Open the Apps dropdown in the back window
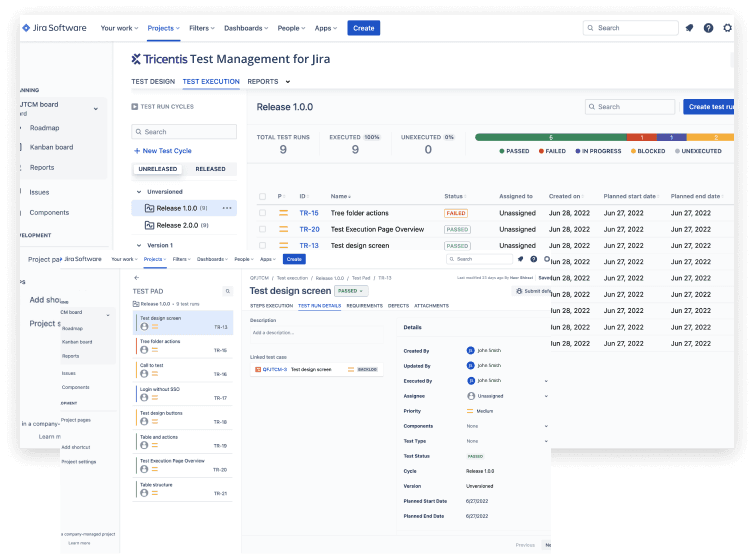754x554 pixels. [326, 28]
